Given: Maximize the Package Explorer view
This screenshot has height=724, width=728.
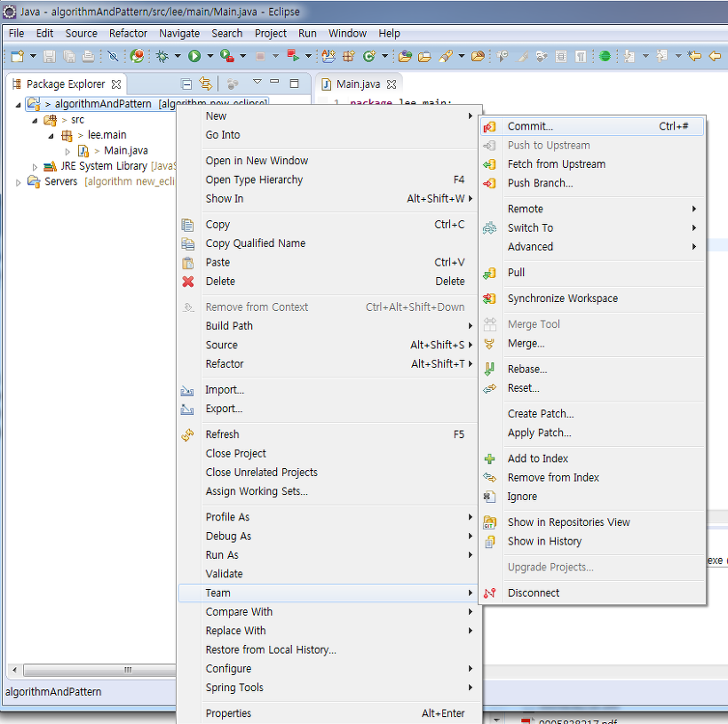Looking at the screenshot, I should point(294,84).
